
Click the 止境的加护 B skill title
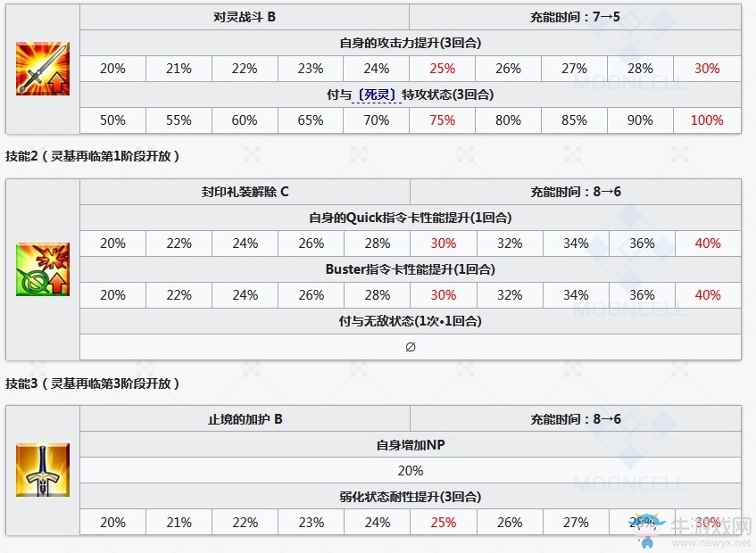(x=245, y=419)
